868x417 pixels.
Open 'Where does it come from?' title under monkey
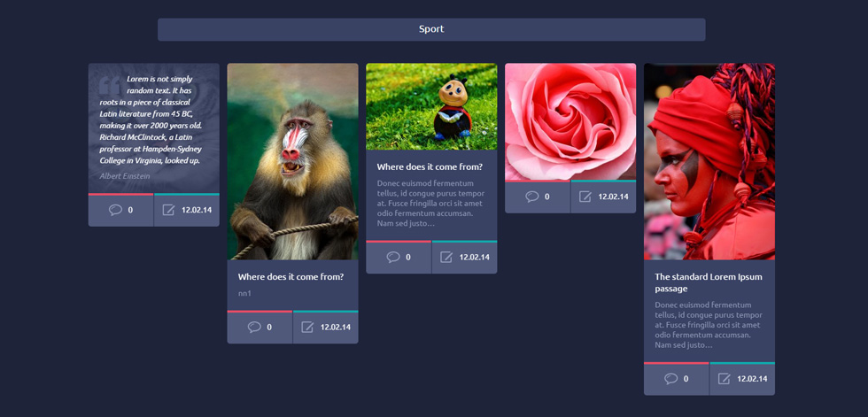point(291,277)
